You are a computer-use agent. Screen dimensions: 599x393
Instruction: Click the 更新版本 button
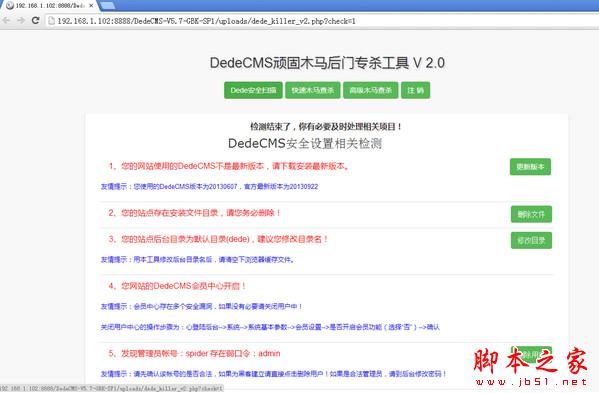(x=530, y=167)
